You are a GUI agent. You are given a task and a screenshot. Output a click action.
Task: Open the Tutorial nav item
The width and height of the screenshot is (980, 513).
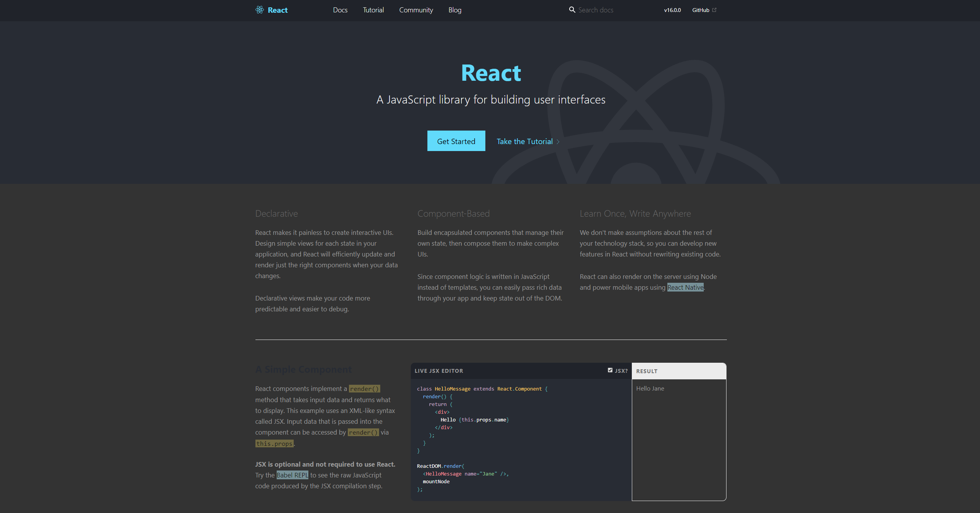click(373, 10)
